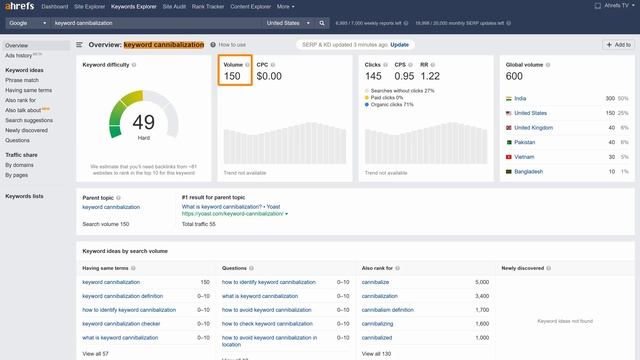Screen dimensions: 640x360
Task: Open Content Explorer in top navigation
Action: point(250,7)
